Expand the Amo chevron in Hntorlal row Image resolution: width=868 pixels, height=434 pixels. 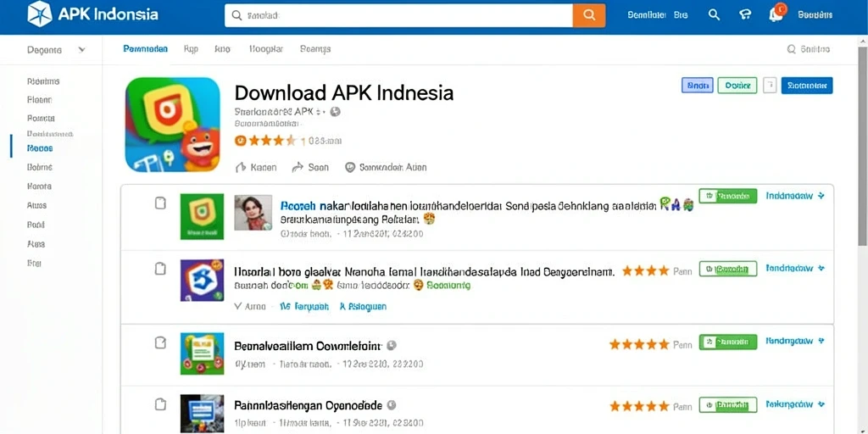238,306
